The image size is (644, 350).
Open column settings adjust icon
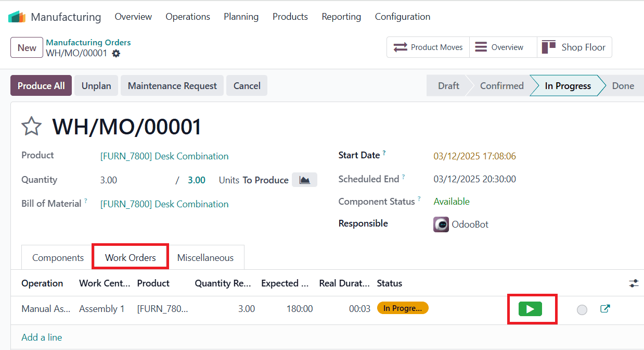pos(634,283)
